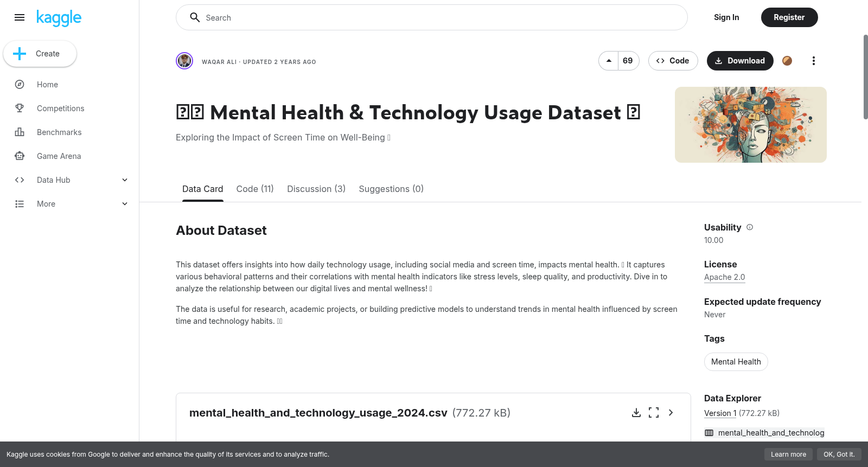Expand the More section chevron
The image size is (868, 467).
coord(125,204)
